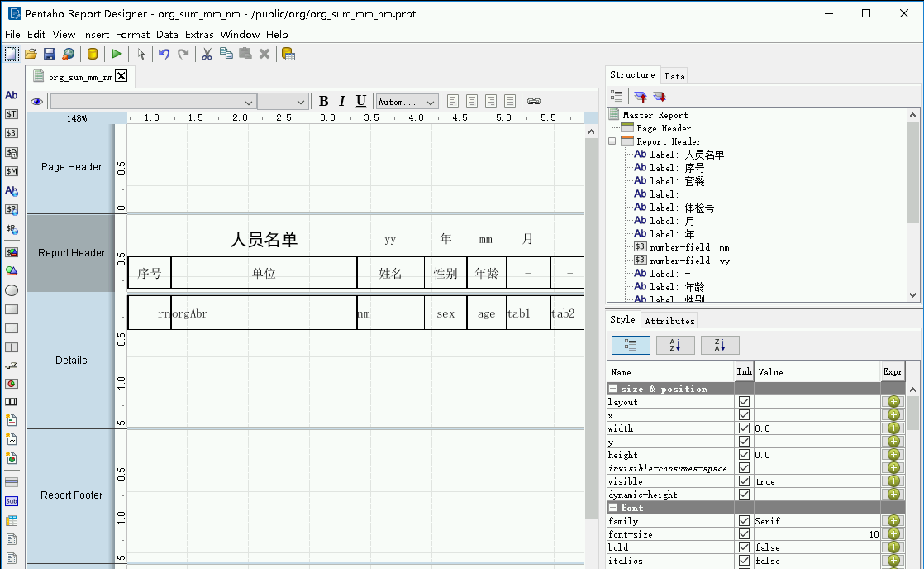Collapse the font style group
This screenshot has height=569, width=924.
[613, 508]
